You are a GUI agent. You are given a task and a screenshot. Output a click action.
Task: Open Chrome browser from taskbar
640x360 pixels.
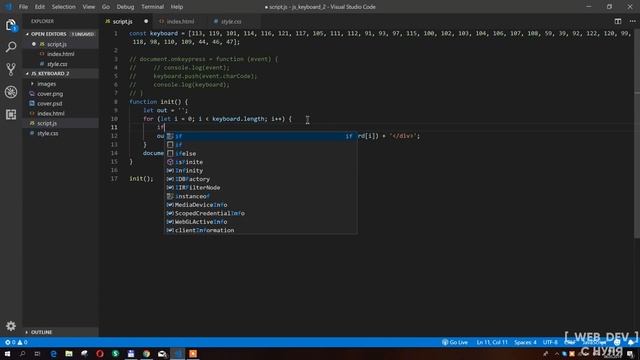click(x=147, y=353)
